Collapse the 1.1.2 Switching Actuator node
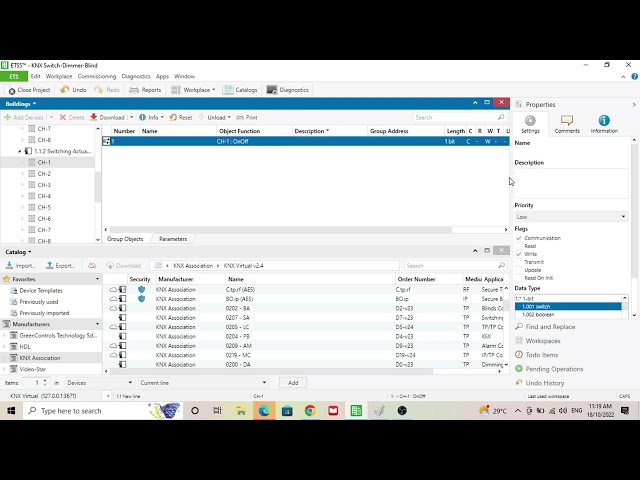Image resolution: width=640 pixels, height=480 pixels. tap(20, 151)
